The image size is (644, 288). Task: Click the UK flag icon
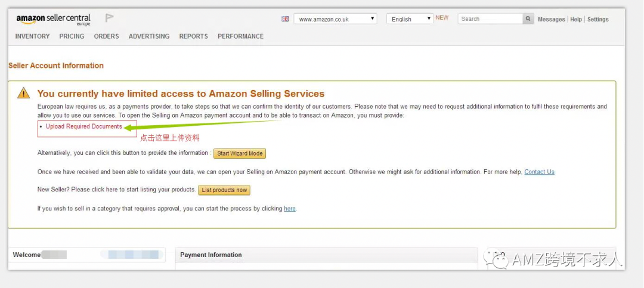click(285, 19)
